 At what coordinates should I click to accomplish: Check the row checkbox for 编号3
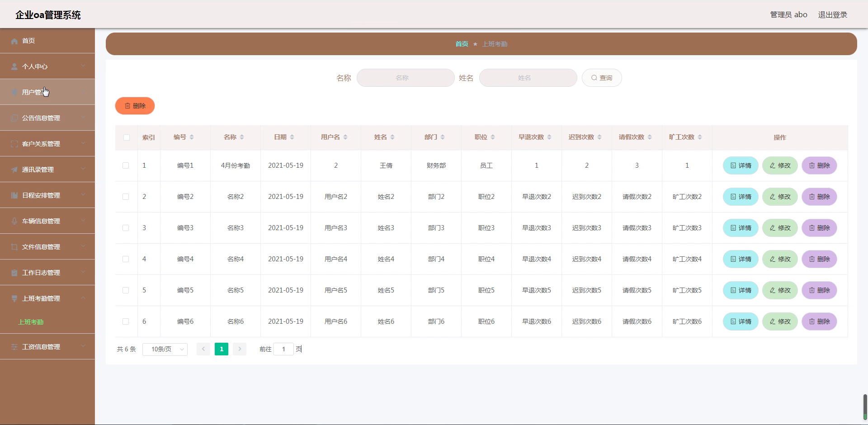tap(126, 228)
